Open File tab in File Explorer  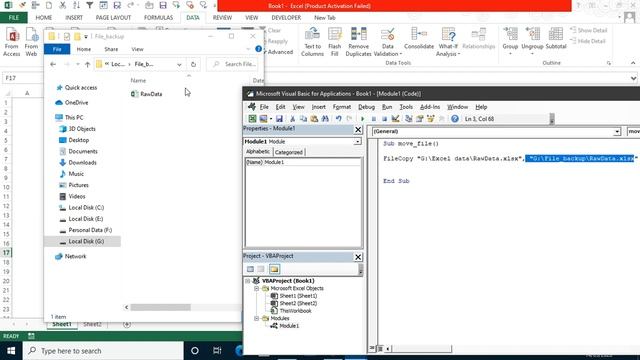pyautogui.click(x=57, y=49)
